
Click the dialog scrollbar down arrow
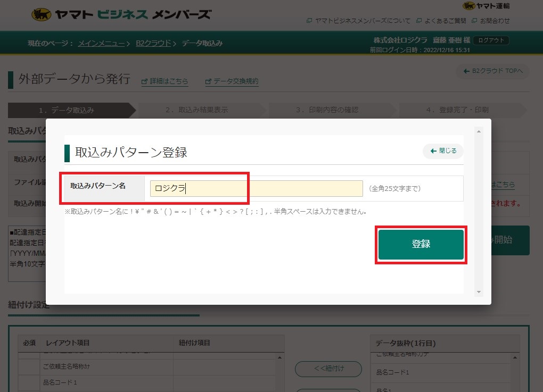(479, 292)
